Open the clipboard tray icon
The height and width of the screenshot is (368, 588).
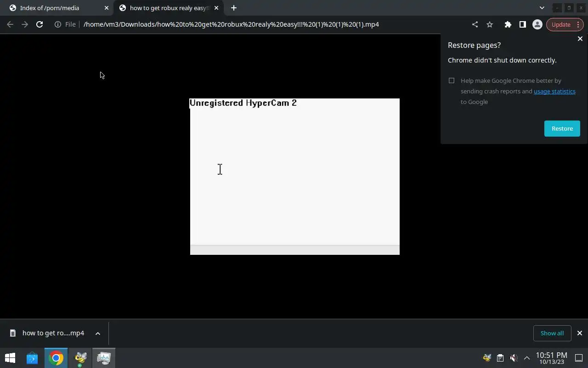[500, 358]
